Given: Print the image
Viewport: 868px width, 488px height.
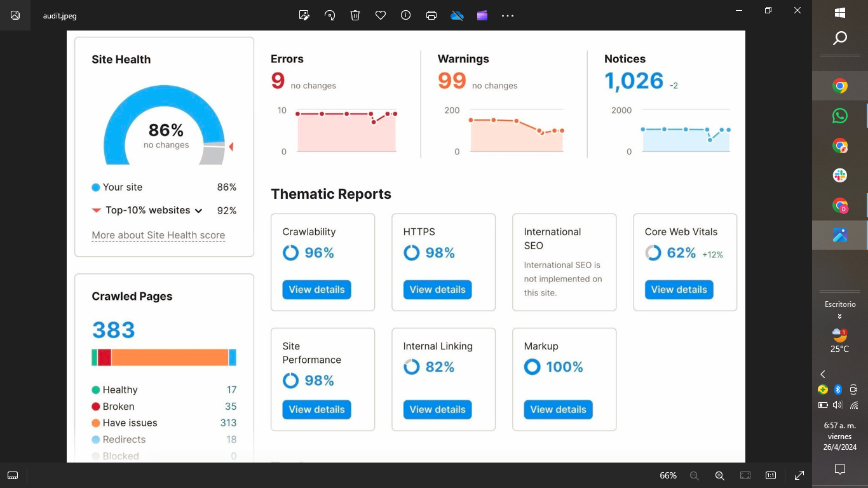Looking at the screenshot, I should click(x=431, y=15).
